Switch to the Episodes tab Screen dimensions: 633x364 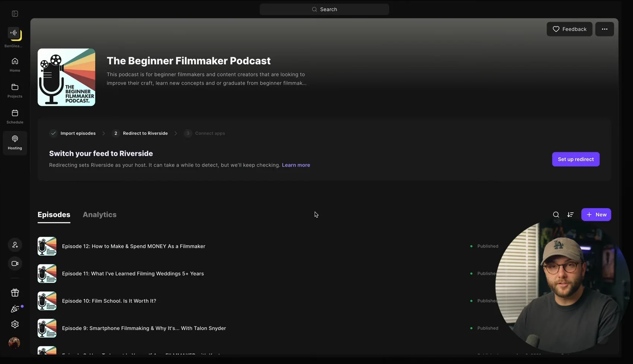[x=54, y=215]
